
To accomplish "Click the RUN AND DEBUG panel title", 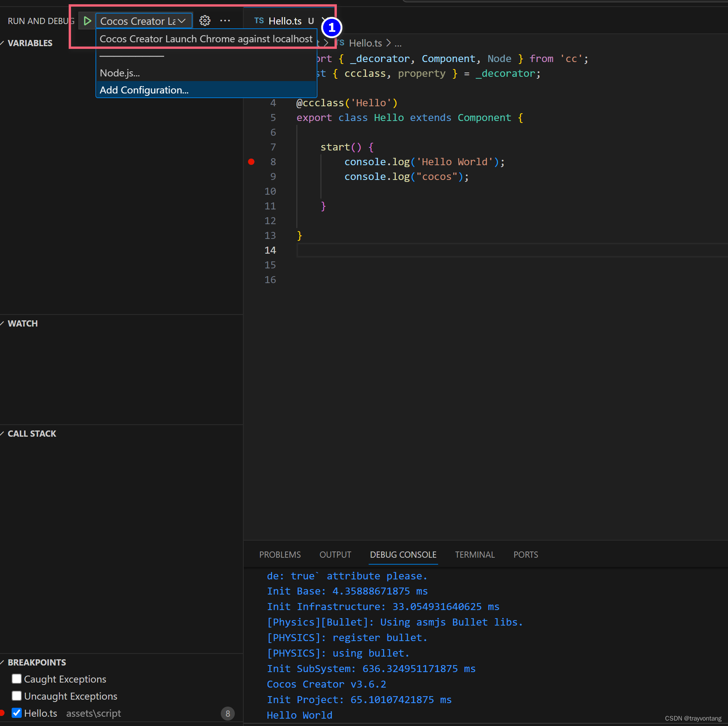I will (x=41, y=21).
